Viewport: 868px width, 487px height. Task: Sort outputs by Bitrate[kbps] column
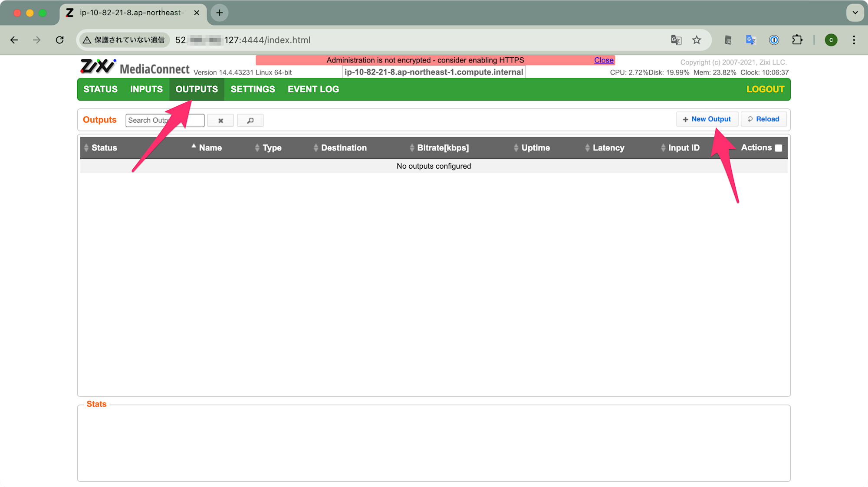(443, 148)
